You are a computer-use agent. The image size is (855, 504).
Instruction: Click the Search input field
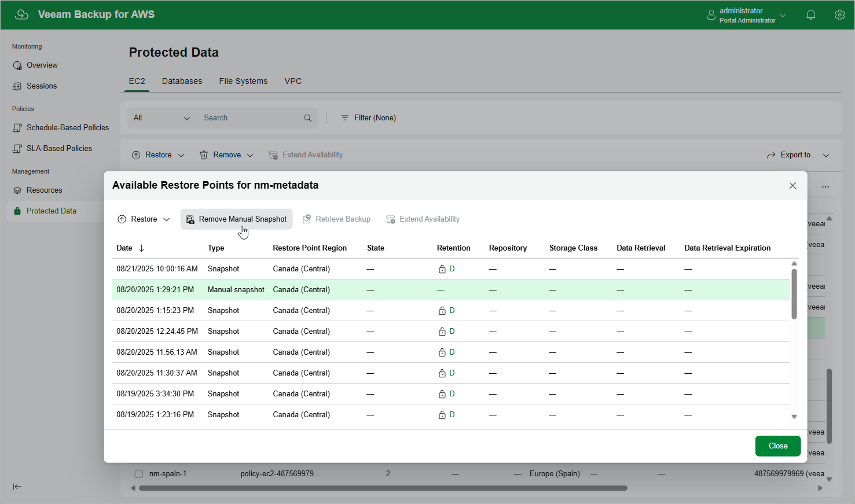[x=252, y=118]
